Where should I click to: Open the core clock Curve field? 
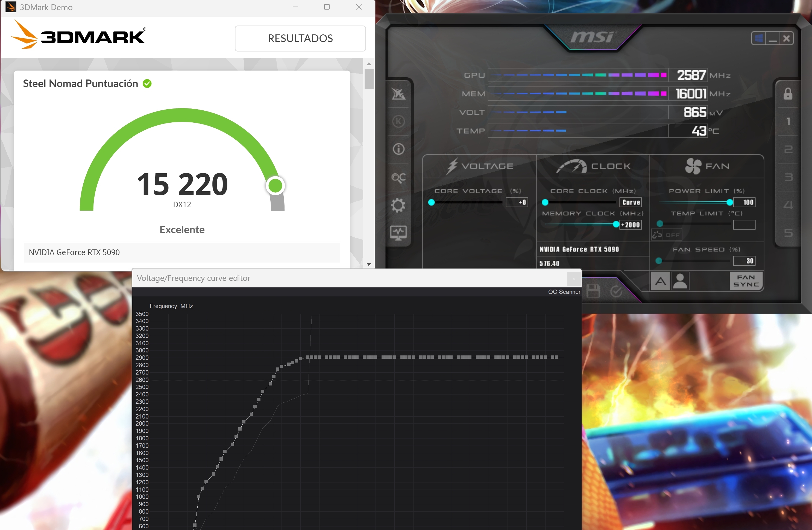coord(631,202)
